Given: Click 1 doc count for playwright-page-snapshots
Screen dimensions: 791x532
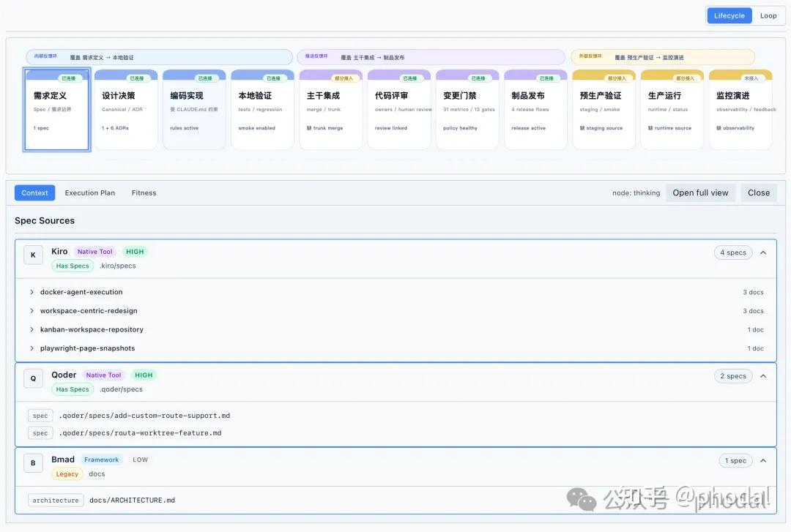Looking at the screenshot, I should point(756,348).
